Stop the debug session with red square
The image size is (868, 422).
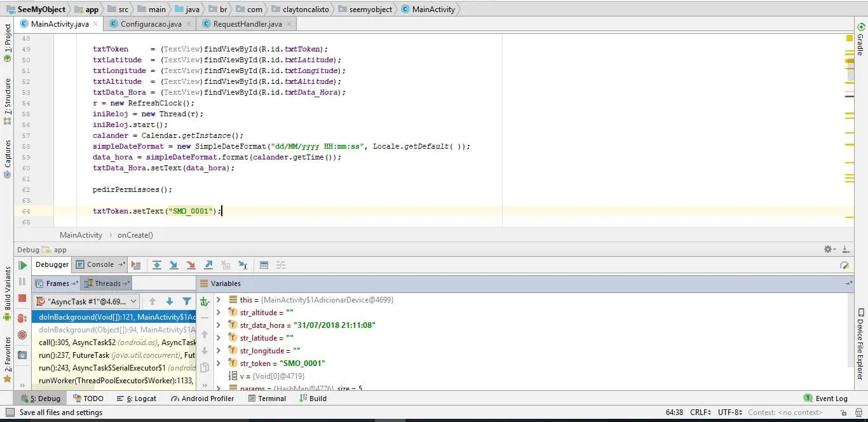point(22,298)
